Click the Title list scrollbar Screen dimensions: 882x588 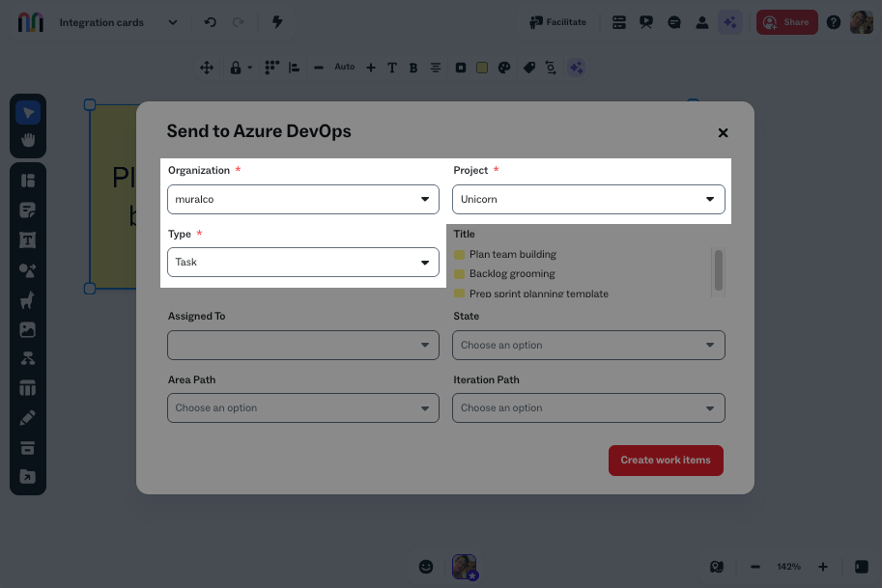point(719,271)
